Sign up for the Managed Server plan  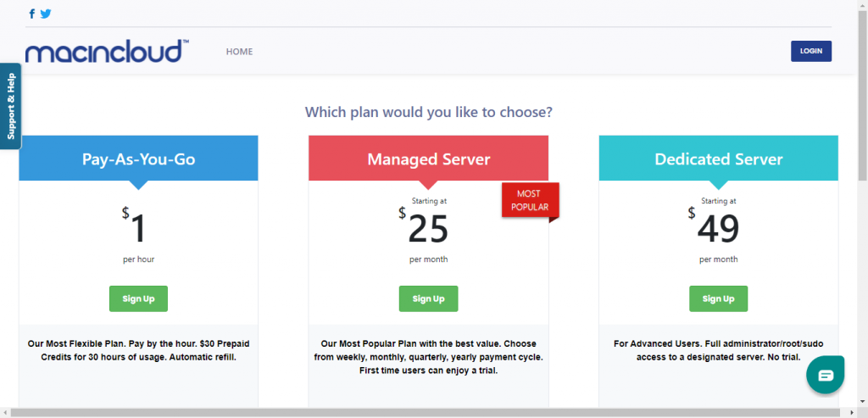pyautogui.click(x=428, y=299)
